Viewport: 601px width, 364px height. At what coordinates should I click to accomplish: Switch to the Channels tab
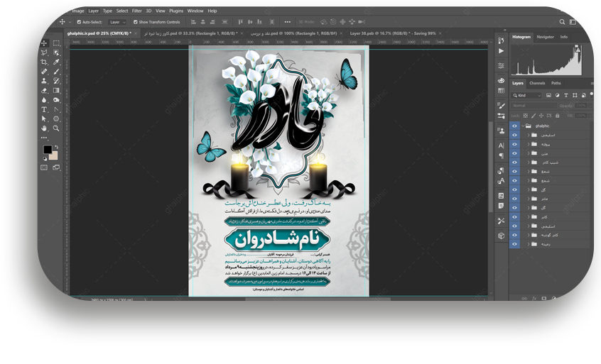537,83
